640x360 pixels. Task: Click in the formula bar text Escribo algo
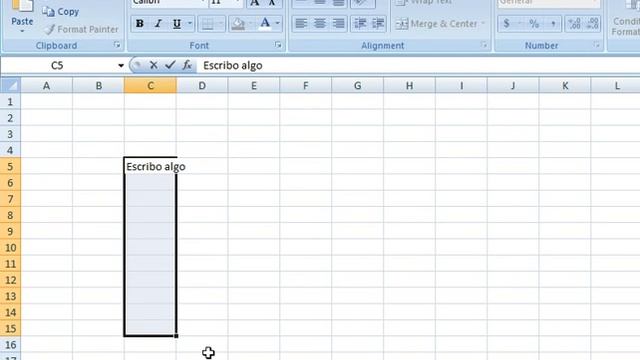233,65
